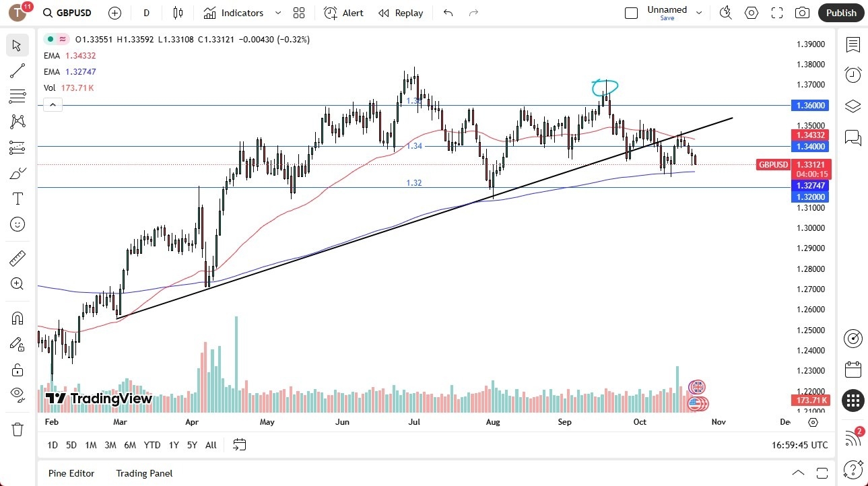Lock all drawings using padlock icon

click(17, 370)
